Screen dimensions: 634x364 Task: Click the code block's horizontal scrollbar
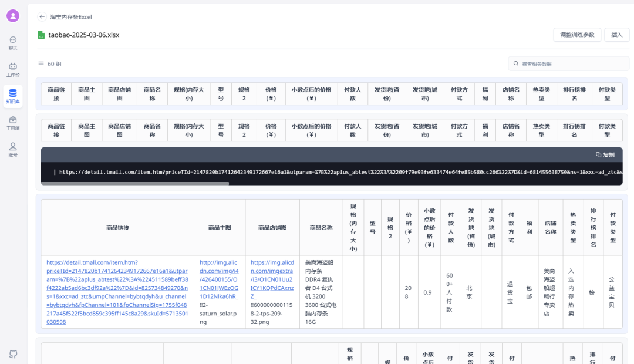point(135,184)
